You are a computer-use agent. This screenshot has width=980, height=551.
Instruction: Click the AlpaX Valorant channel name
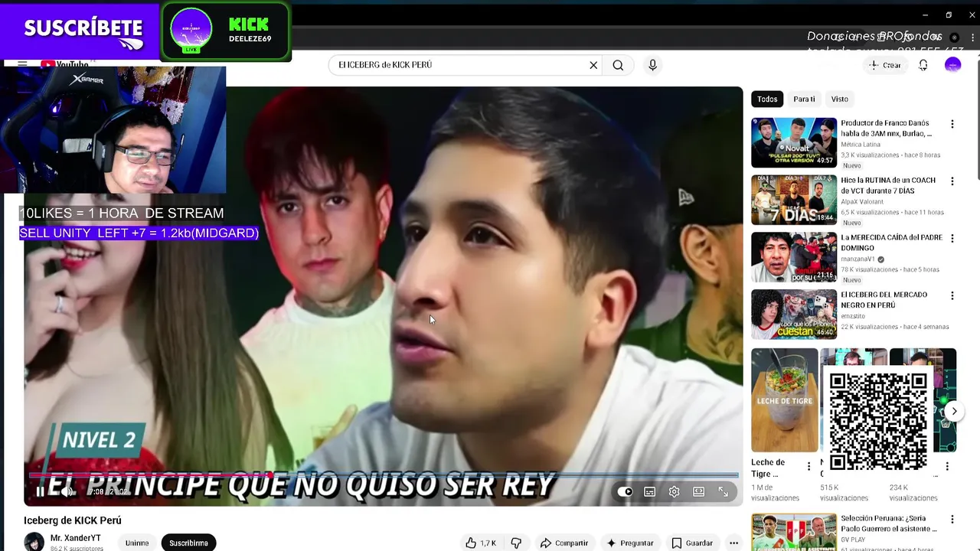pyautogui.click(x=863, y=201)
